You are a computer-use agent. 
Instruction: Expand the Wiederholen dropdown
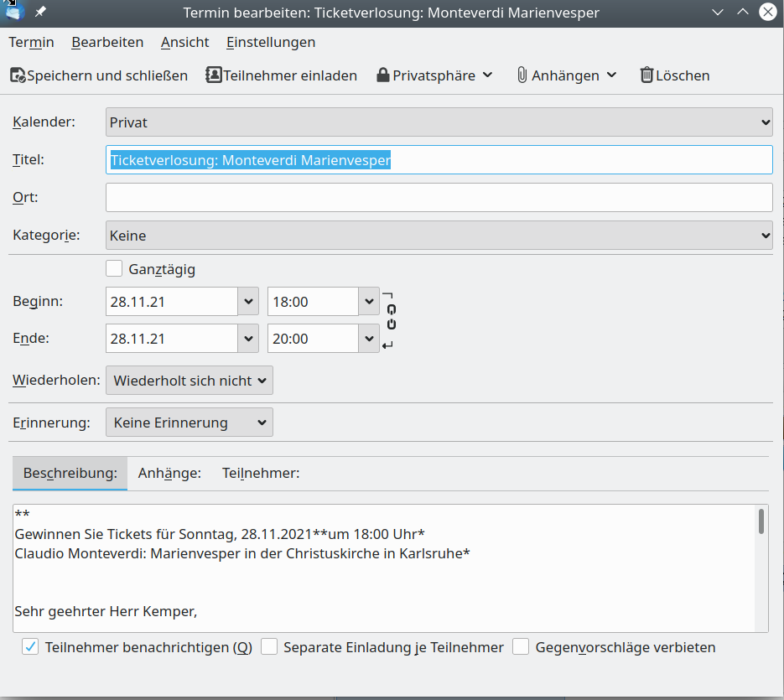(x=189, y=381)
